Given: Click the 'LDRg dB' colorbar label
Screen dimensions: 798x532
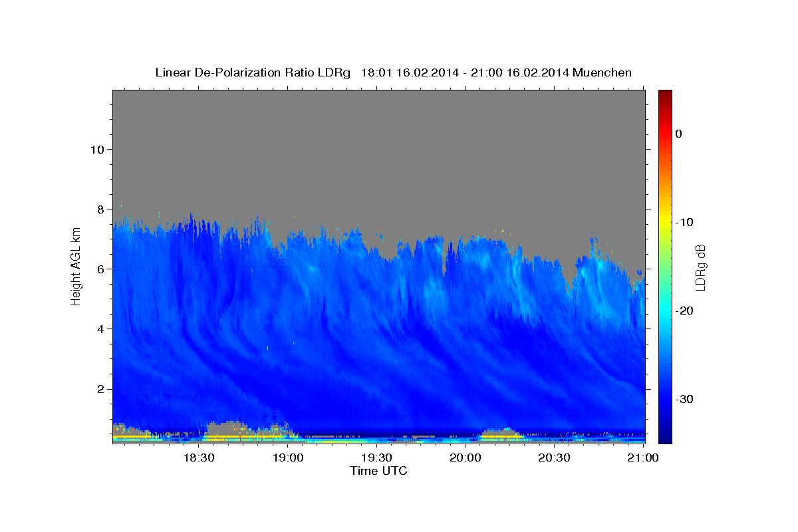Looking at the screenshot, I should pos(700,267).
